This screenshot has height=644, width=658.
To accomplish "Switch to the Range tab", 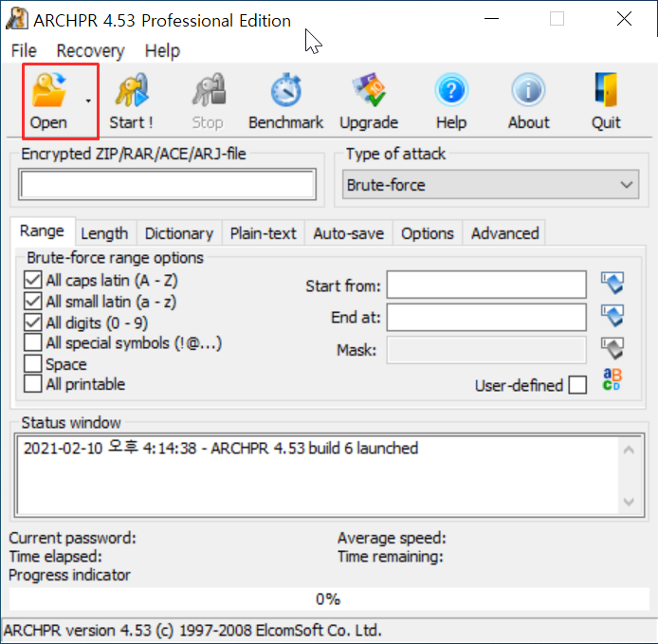I will pos(43,231).
